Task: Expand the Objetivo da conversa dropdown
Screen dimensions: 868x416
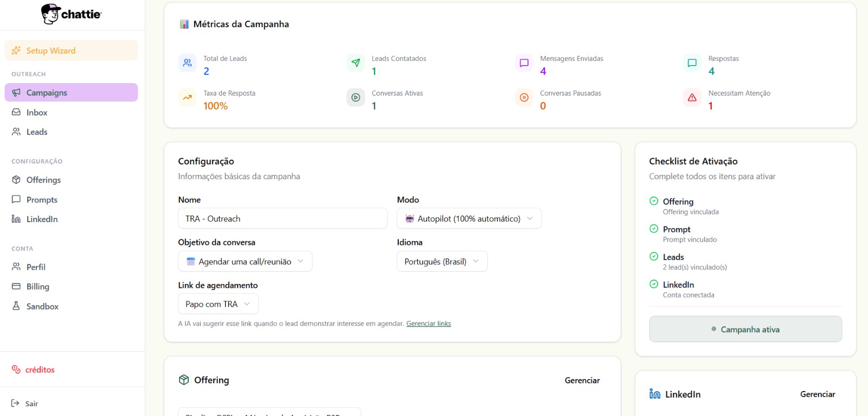Action: pyautogui.click(x=245, y=261)
